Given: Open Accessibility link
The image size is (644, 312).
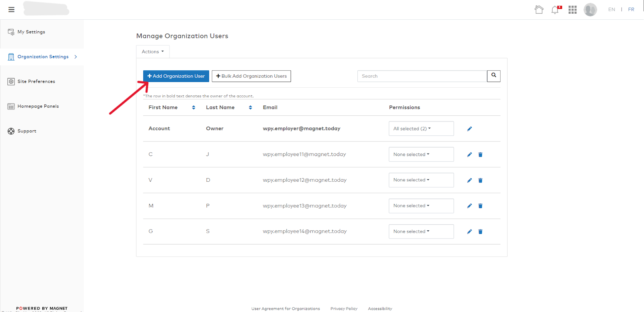Looking at the screenshot, I should pos(380,309).
